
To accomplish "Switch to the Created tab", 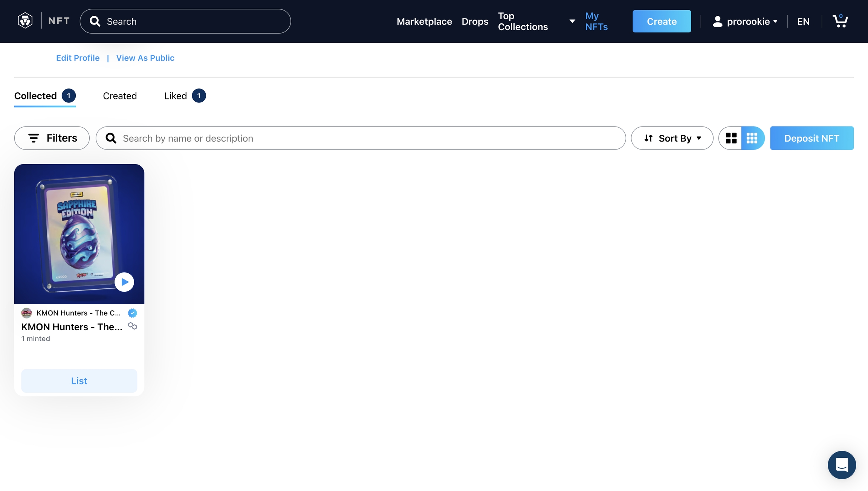I will [x=120, y=96].
